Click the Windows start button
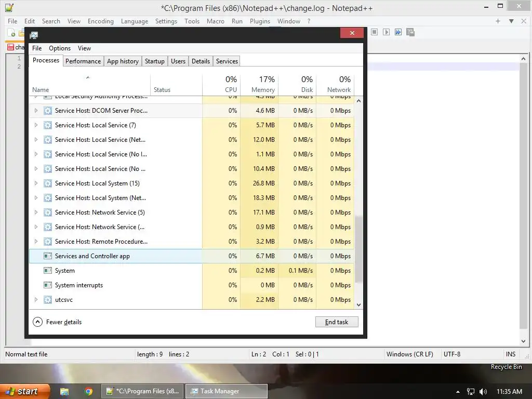 click(25, 392)
